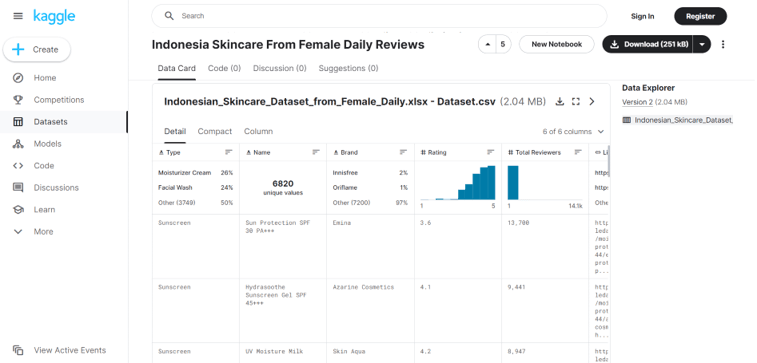This screenshot has height=363, width=757.
Task: Upvote the dataset with arrow icon
Action: (x=488, y=44)
